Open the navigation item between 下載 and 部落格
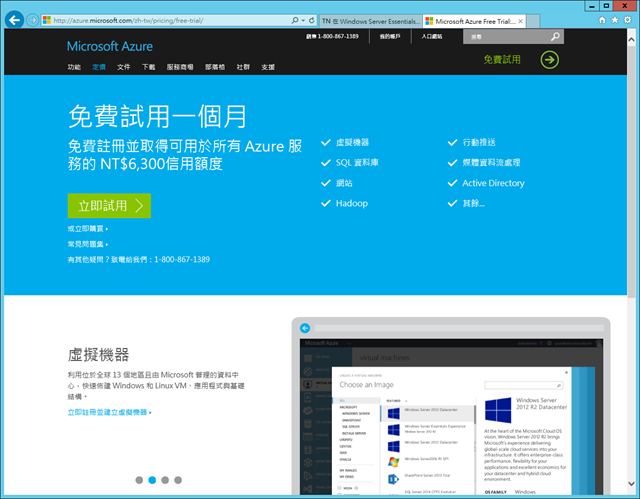 (180, 67)
